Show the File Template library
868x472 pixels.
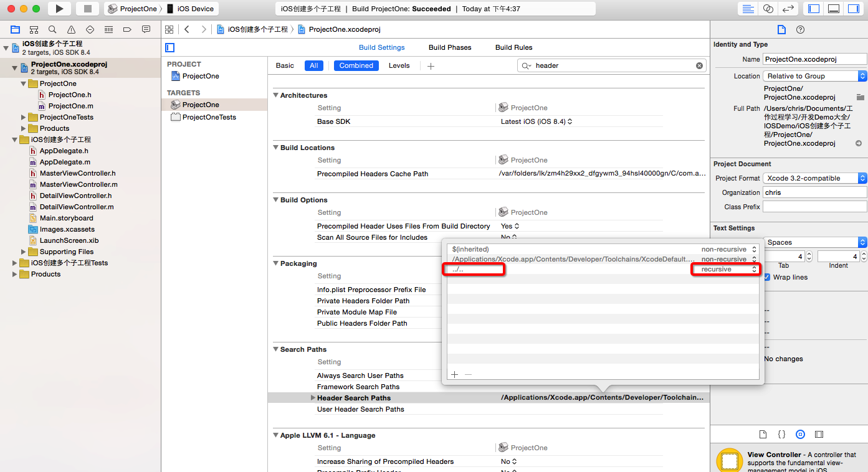(763, 434)
